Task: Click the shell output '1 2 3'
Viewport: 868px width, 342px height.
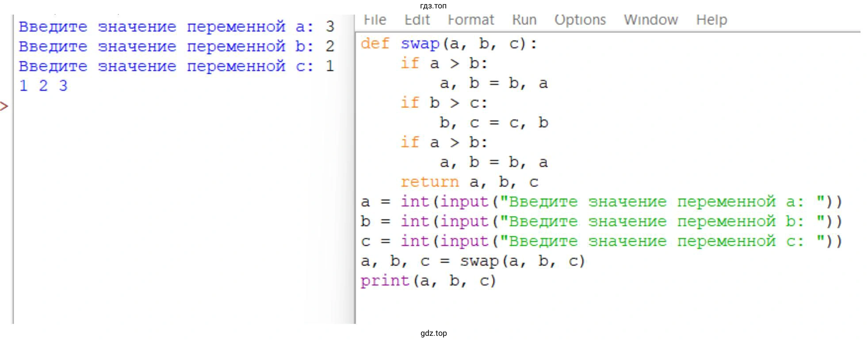Action: pyautogui.click(x=43, y=86)
